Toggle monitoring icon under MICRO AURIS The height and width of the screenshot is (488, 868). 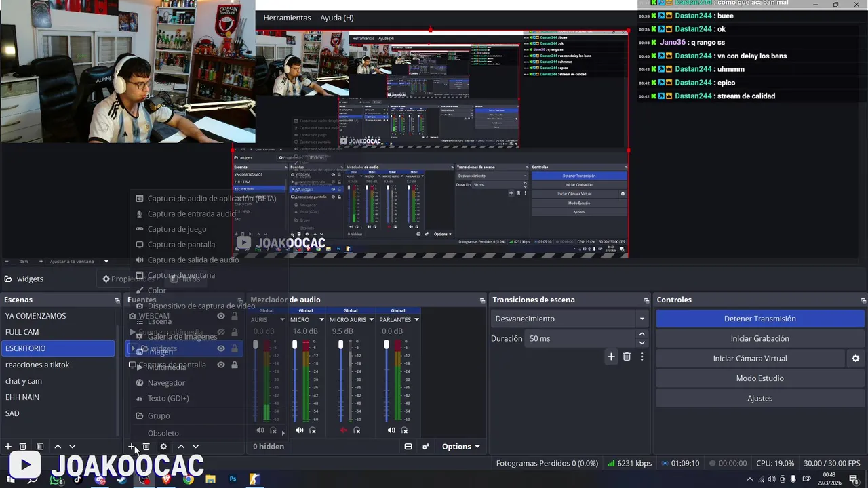[357, 430]
